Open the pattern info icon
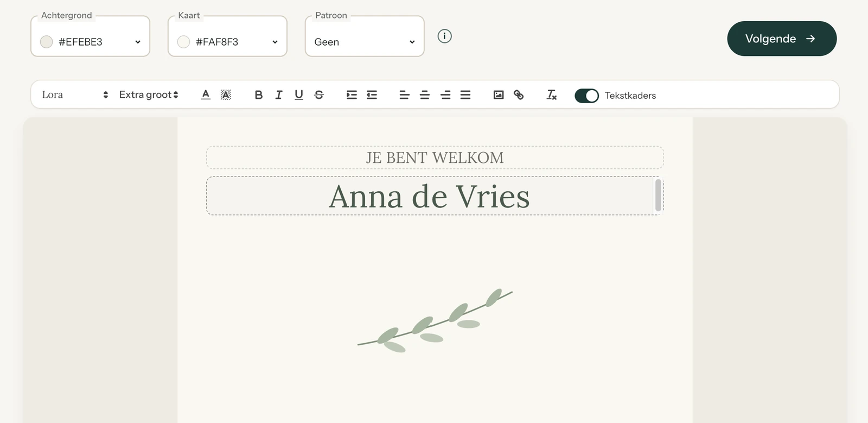868x423 pixels. point(444,36)
